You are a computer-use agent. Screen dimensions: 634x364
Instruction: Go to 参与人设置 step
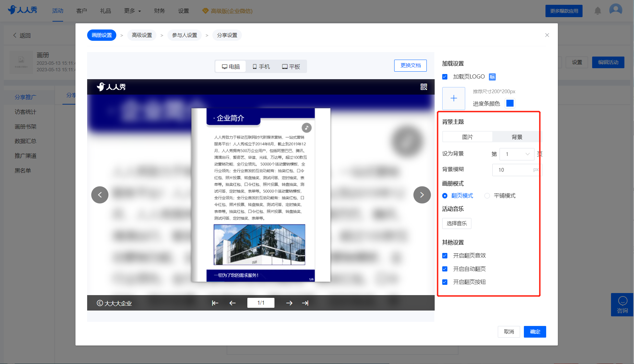pos(185,35)
